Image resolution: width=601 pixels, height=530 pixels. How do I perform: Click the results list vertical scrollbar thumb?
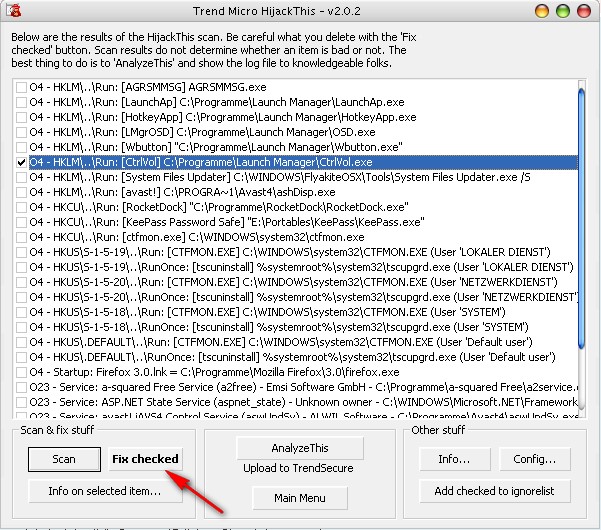581,218
